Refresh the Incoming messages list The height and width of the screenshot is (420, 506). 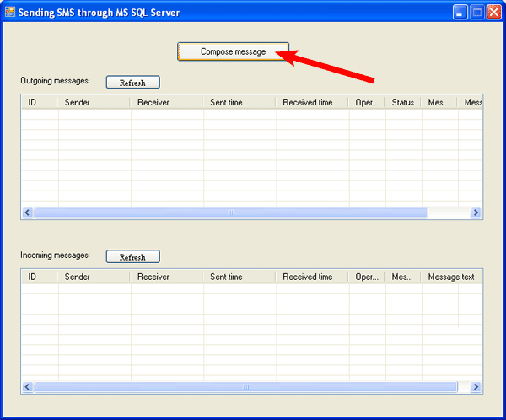tap(133, 256)
